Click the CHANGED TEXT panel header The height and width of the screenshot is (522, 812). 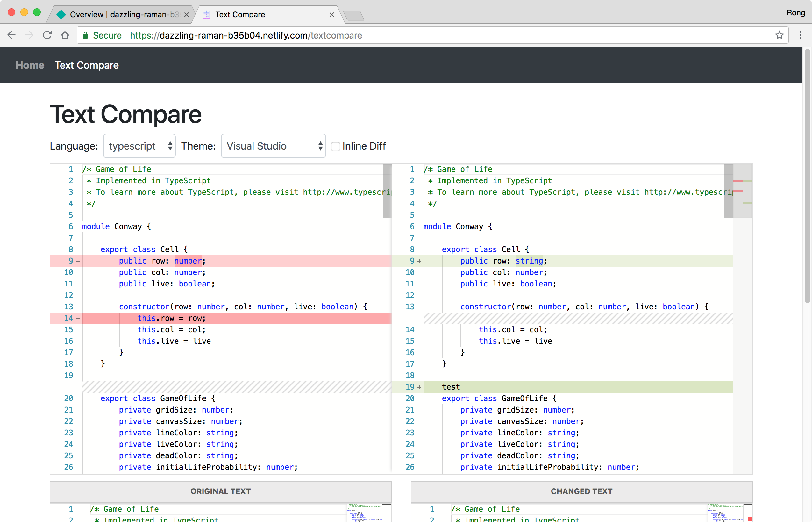pos(581,491)
